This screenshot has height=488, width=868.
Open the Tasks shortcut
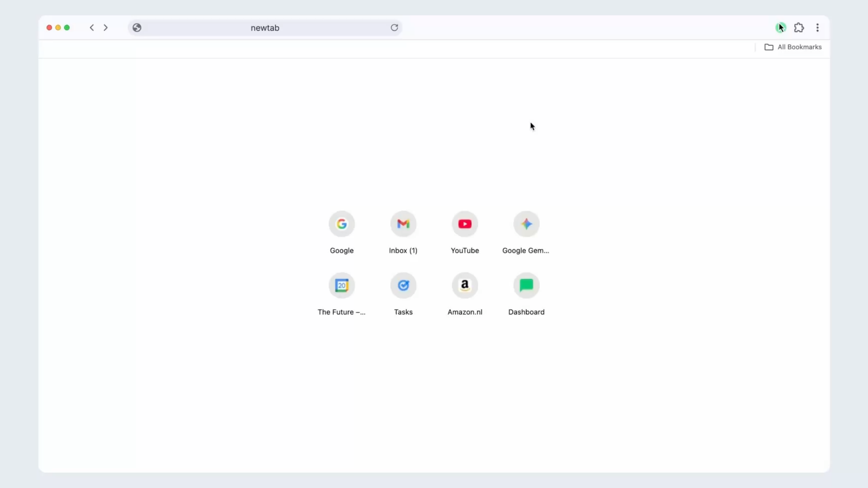[403, 286]
